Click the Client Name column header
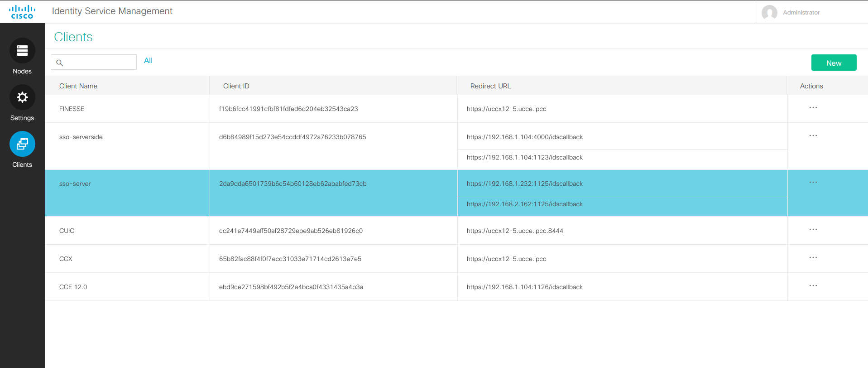Image resolution: width=868 pixels, height=368 pixels. (78, 86)
